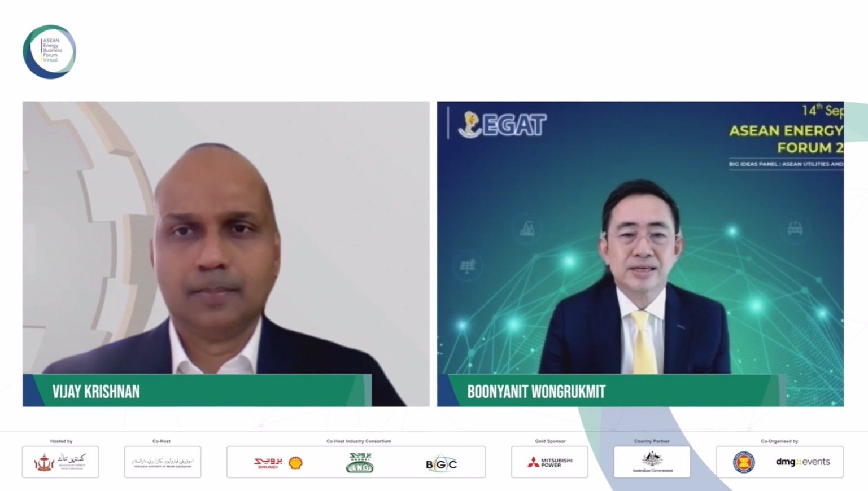The image size is (868, 491).
Task: Click the EGAT logo in right video
Action: (502, 124)
